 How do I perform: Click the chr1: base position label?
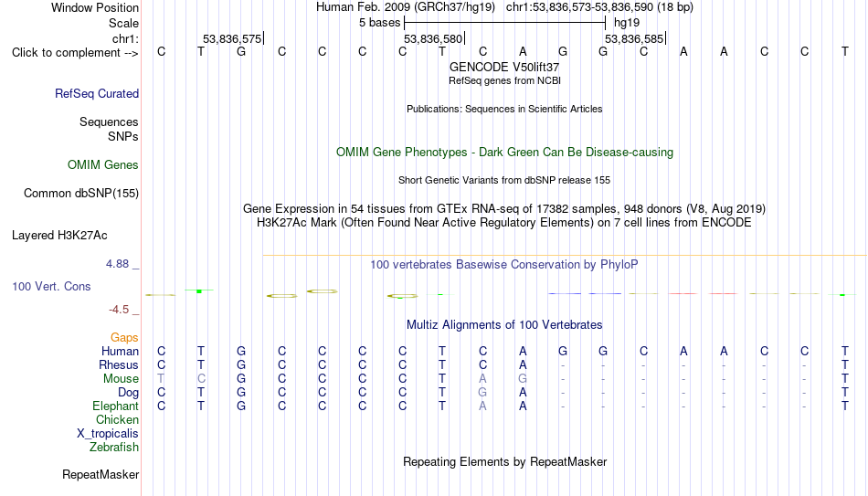pyautogui.click(x=125, y=38)
